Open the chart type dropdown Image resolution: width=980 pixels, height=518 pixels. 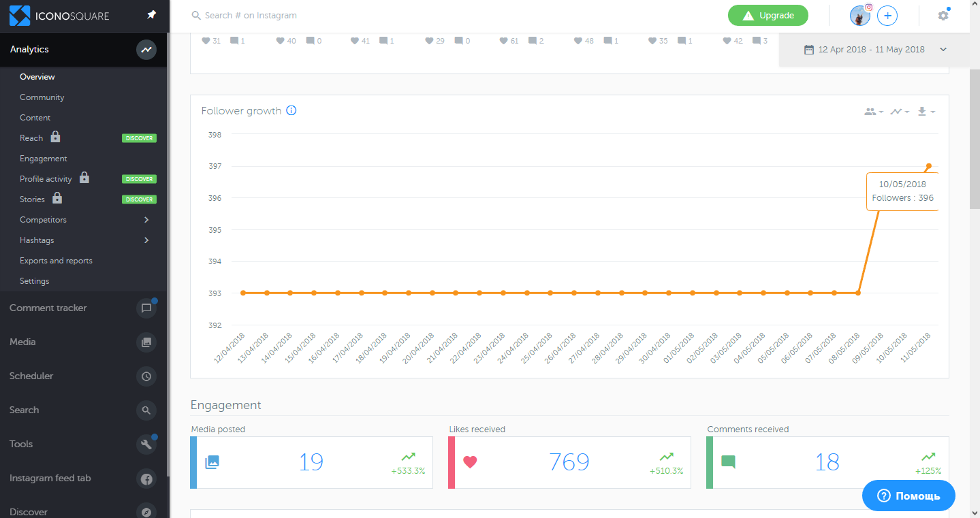pyautogui.click(x=899, y=112)
